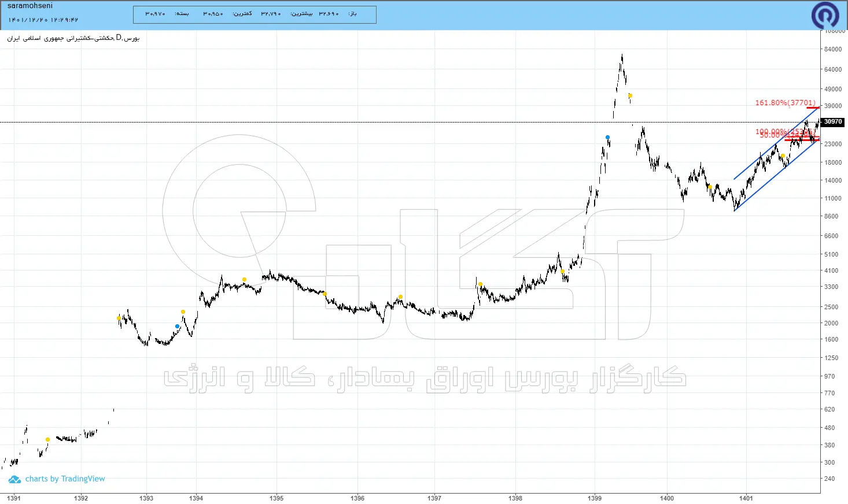Image resolution: width=848 pixels, height=504 pixels.
Task: Click the 39000 price axis label
Action: point(833,106)
